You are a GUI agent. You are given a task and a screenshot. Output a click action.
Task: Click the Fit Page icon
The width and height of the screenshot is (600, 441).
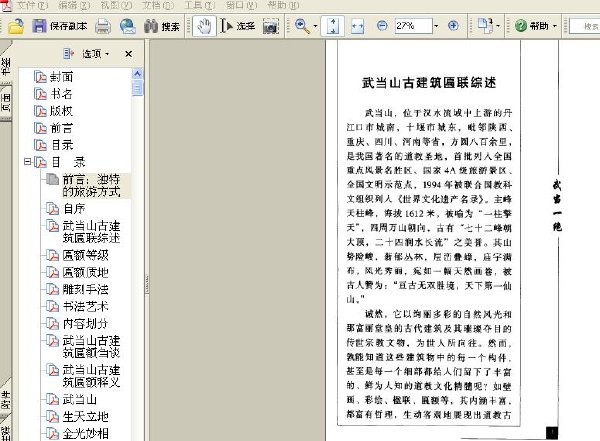(x=333, y=26)
